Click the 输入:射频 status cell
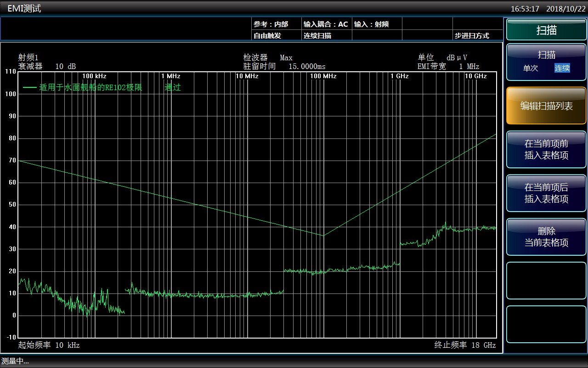Screen dimensions: 588x368 click(x=371, y=24)
